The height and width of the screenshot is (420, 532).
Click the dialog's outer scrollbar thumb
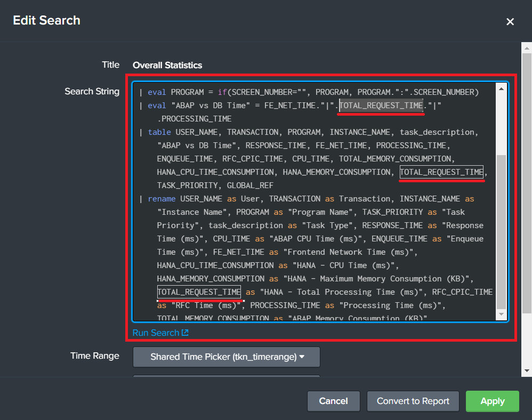click(x=527, y=181)
